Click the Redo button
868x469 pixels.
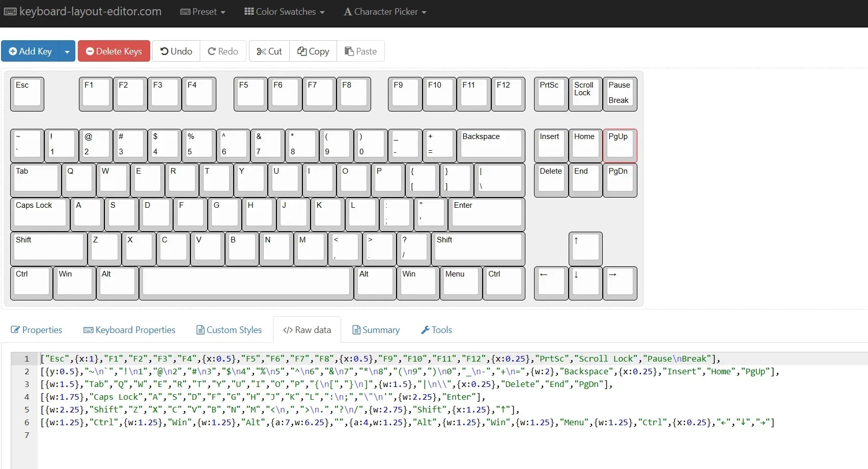pos(223,51)
